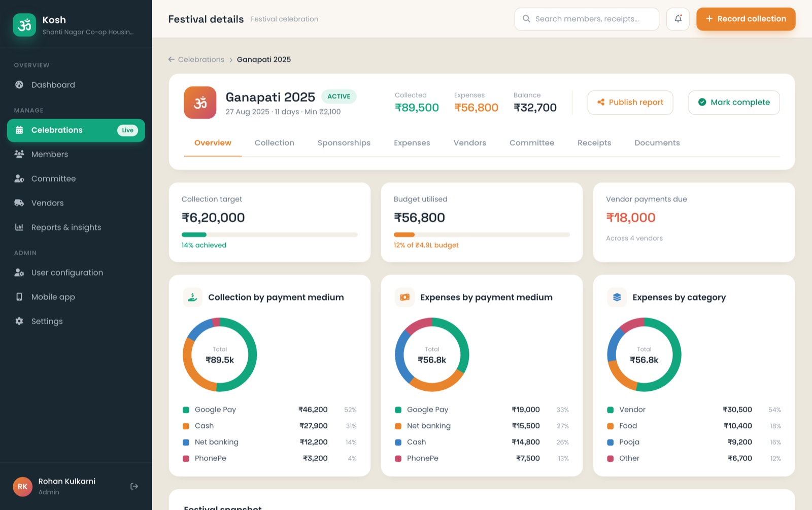Click the Collection by payment medium donut chart
This screenshot has height=510, width=812.
point(220,355)
